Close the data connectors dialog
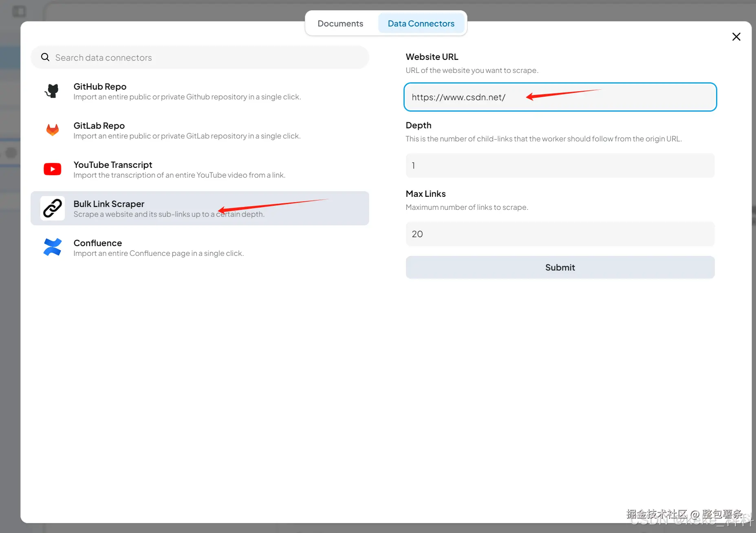Screen dimensions: 756x533 (736, 37)
